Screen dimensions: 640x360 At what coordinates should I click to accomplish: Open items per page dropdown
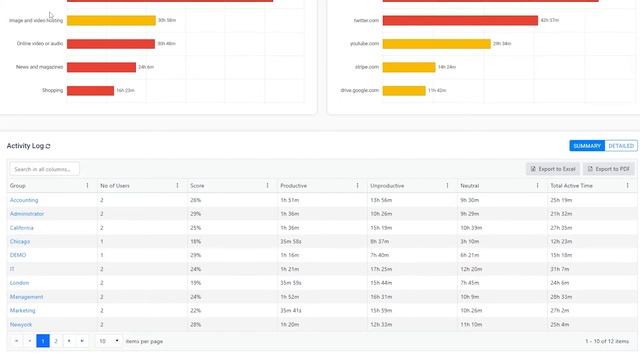tap(109, 341)
